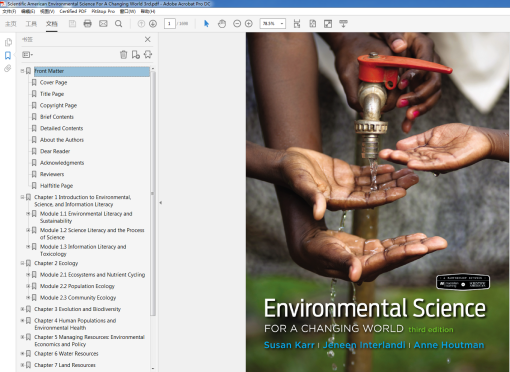Open the attachments paperclip panel

tap(8, 69)
